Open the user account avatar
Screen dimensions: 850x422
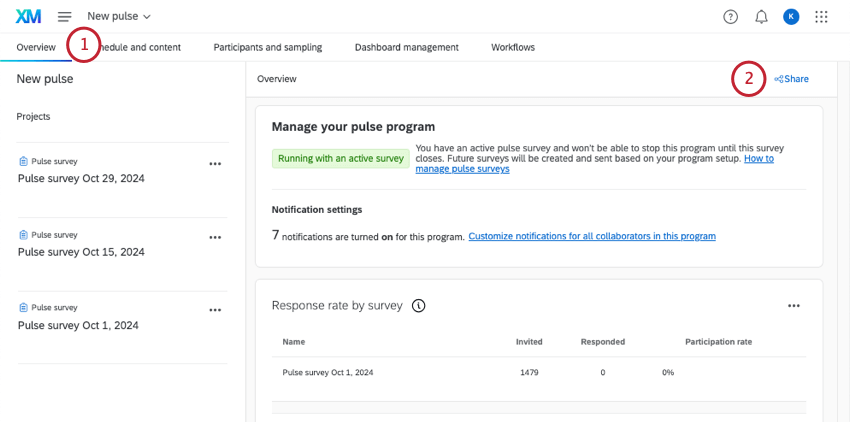coord(791,16)
